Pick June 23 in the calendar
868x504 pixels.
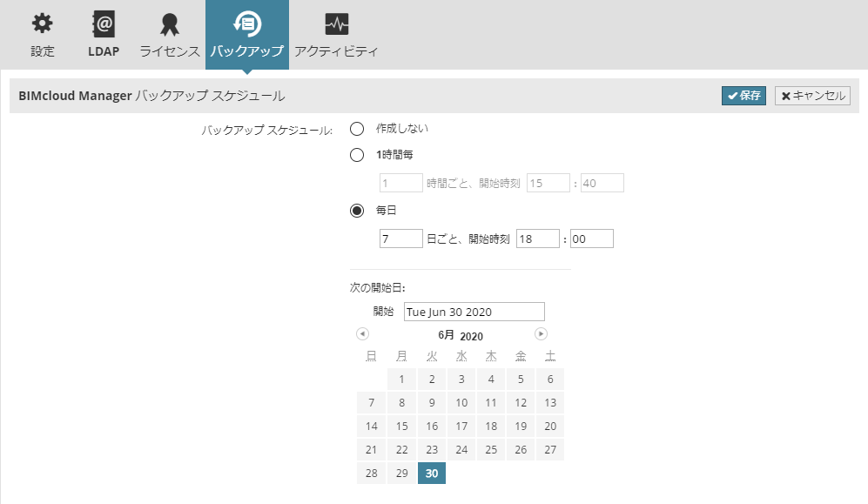tap(432, 450)
